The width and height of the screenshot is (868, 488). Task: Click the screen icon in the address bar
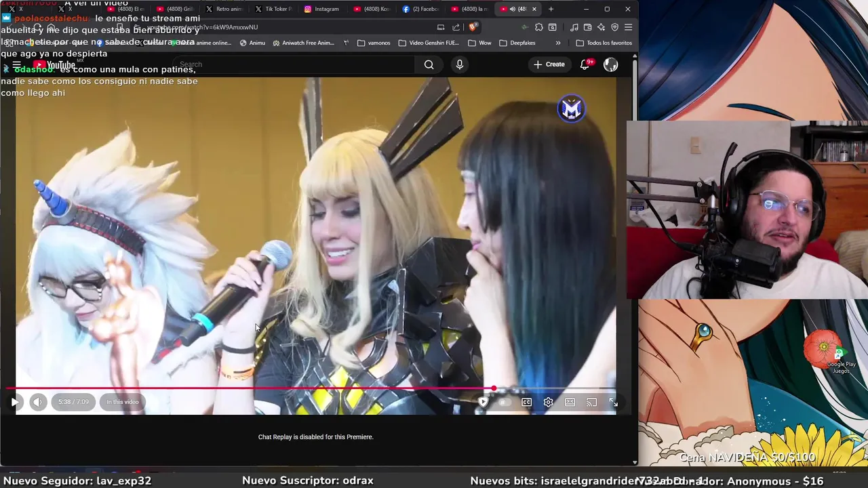[441, 27]
